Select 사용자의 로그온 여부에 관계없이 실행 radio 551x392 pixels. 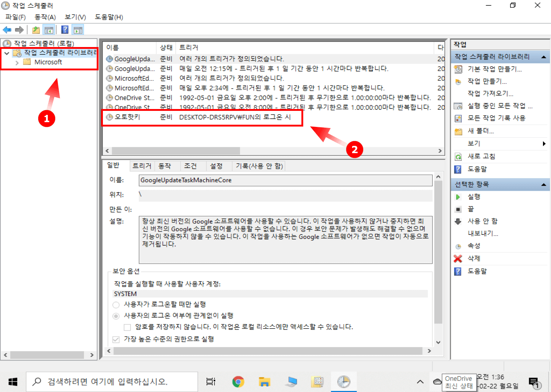[x=116, y=316]
